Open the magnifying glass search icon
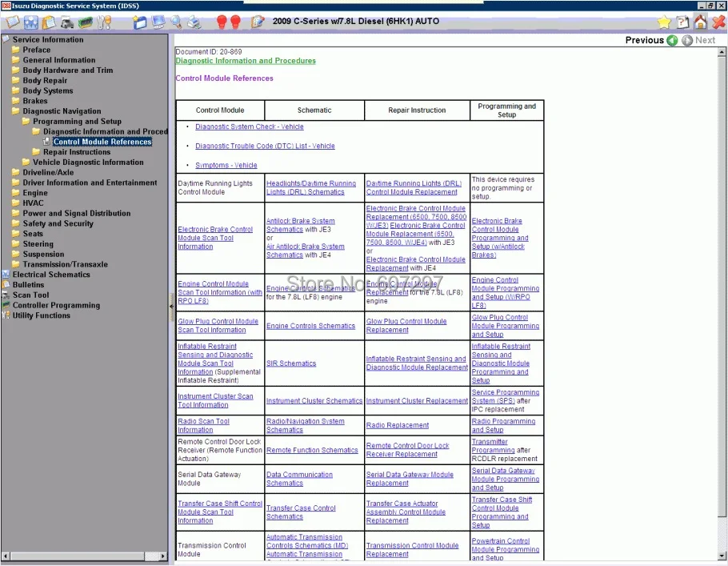The height and width of the screenshot is (566, 728). (x=177, y=22)
